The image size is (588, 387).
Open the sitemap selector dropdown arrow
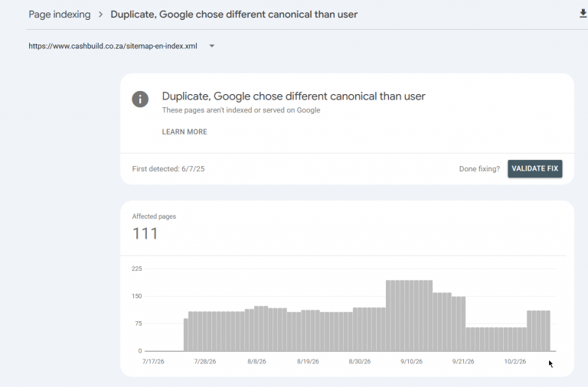[212, 46]
